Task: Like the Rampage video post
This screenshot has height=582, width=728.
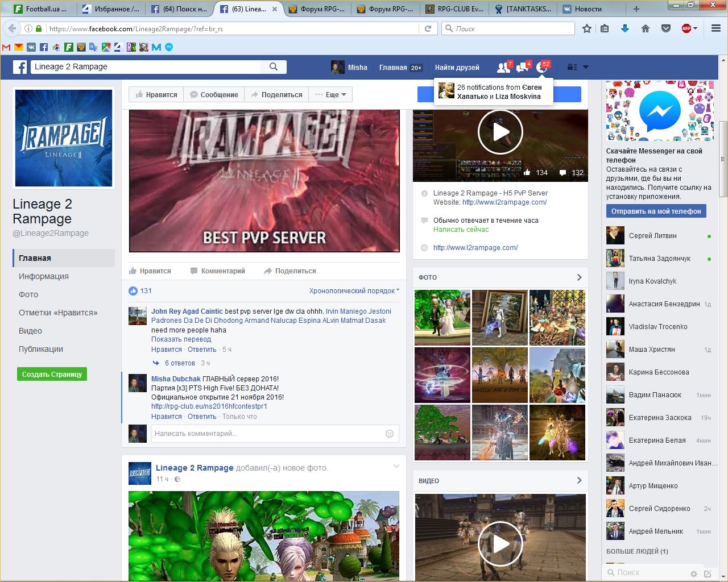Action: click(x=150, y=271)
